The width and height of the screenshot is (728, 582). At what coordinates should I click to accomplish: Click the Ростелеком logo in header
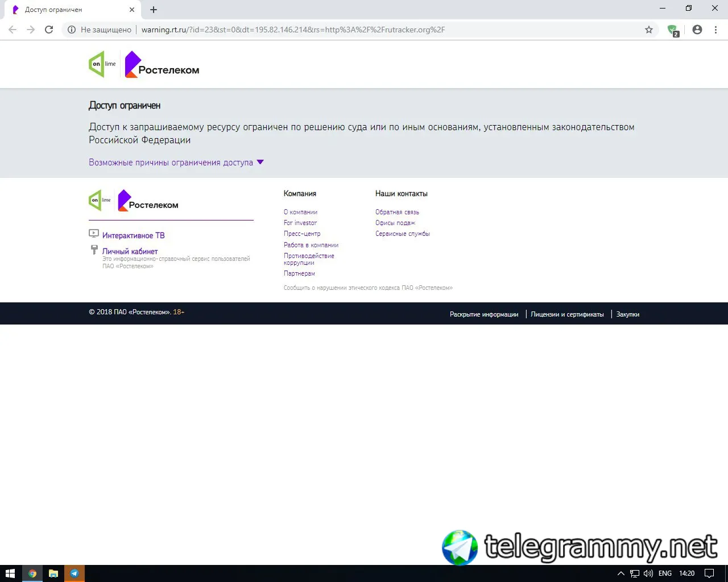[162, 64]
